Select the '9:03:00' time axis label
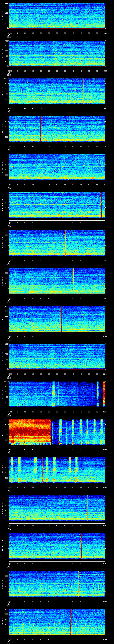This screenshot has width=114, height=644. 9,109
